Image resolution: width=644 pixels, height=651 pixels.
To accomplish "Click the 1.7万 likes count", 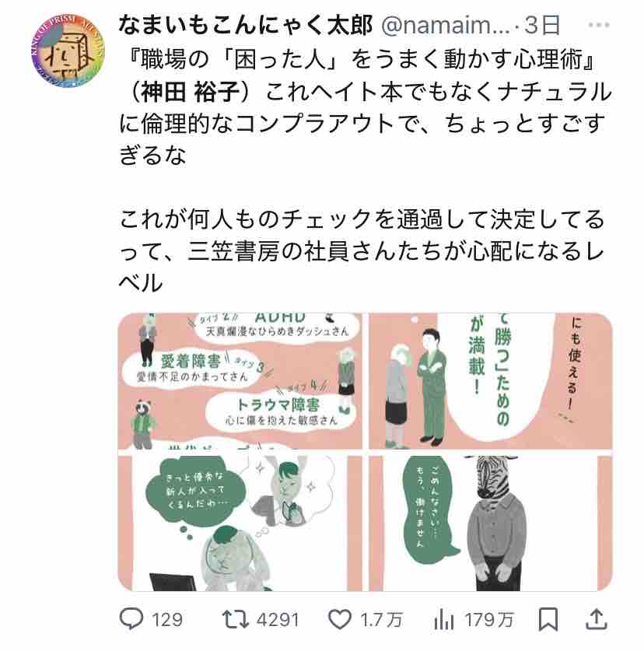I will [381, 620].
